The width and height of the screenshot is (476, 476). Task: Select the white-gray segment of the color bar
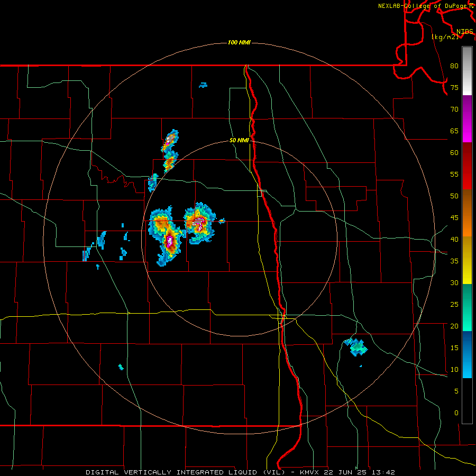(467, 71)
